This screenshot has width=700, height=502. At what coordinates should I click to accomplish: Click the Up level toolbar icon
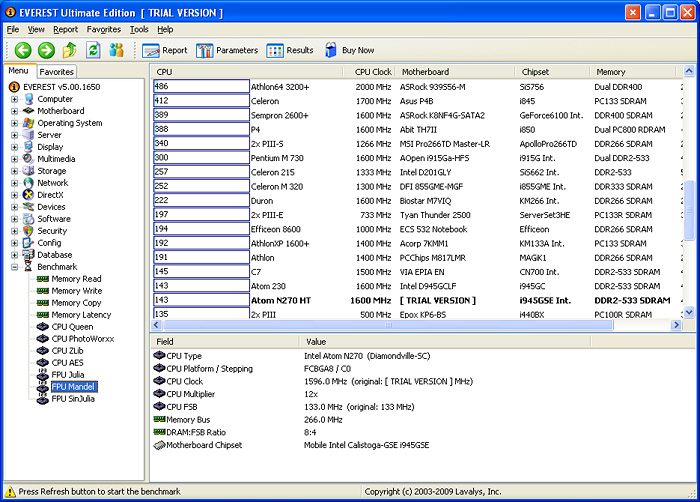click(x=69, y=50)
